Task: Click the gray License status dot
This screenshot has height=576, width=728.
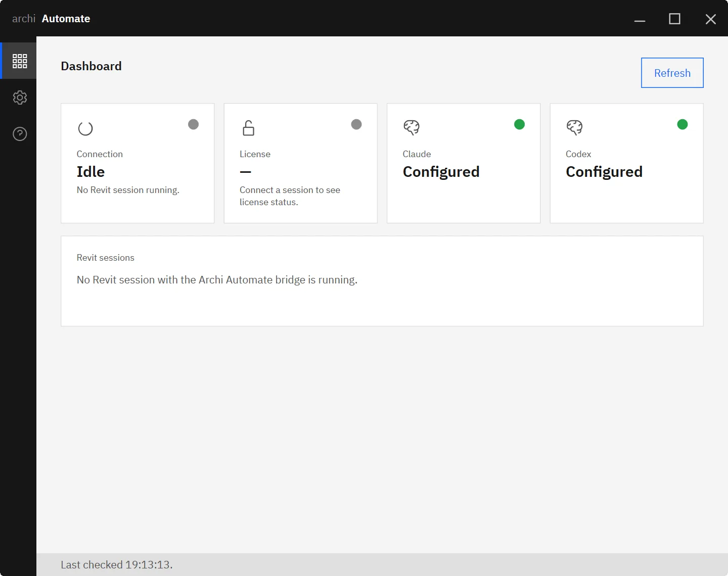Action: coord(356,124)
